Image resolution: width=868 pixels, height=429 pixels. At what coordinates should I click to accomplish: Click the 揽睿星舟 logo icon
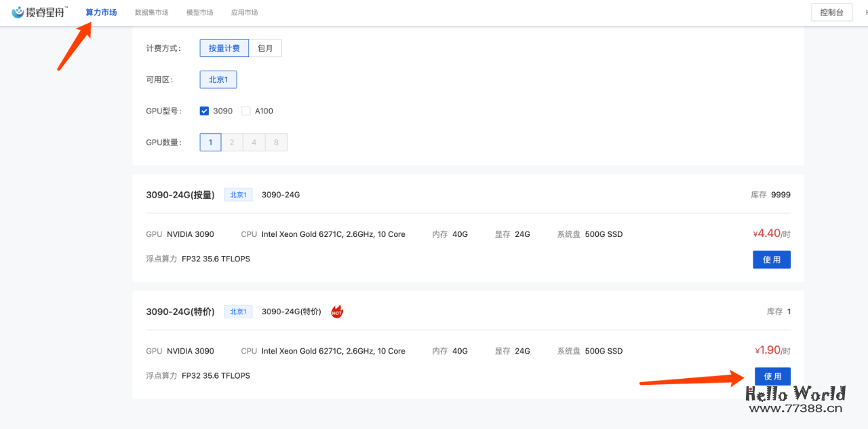tap(18, 12)
